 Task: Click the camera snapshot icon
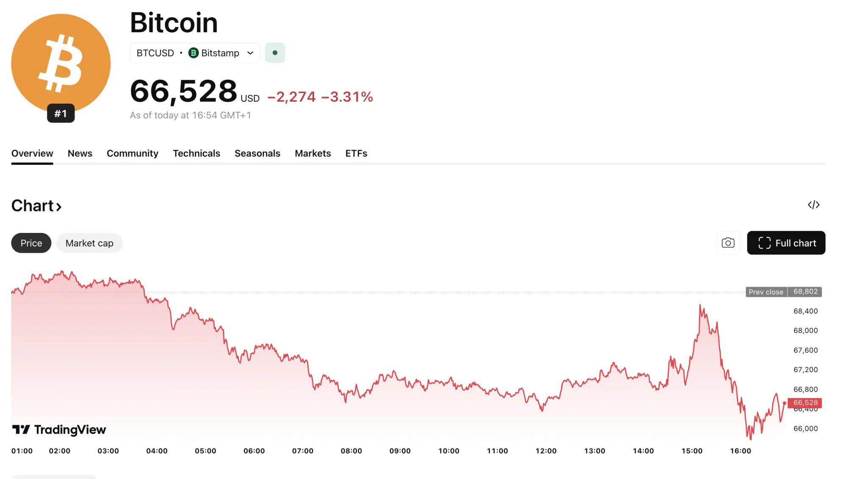[x=728, y=243]
